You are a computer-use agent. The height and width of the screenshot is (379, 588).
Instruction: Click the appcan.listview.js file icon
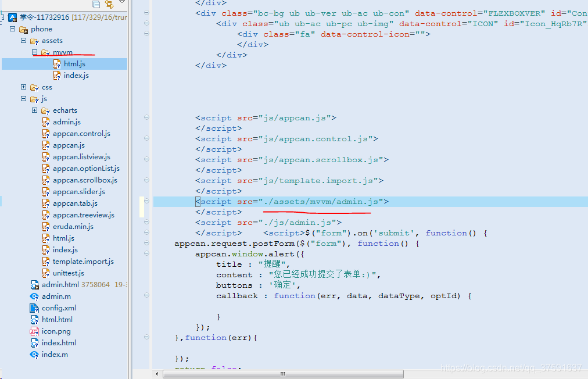pyautogui.click(x=46, y=157)
